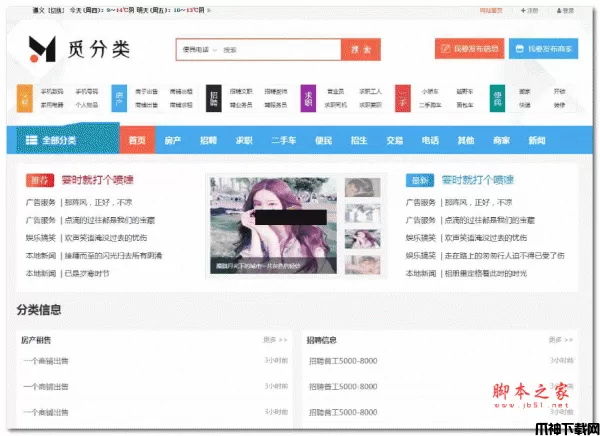The width and height of the screenshot is (600, 436).
Task: Click the plus icon next to 注册
Action: pyautogui.click(x=523, y=10)
